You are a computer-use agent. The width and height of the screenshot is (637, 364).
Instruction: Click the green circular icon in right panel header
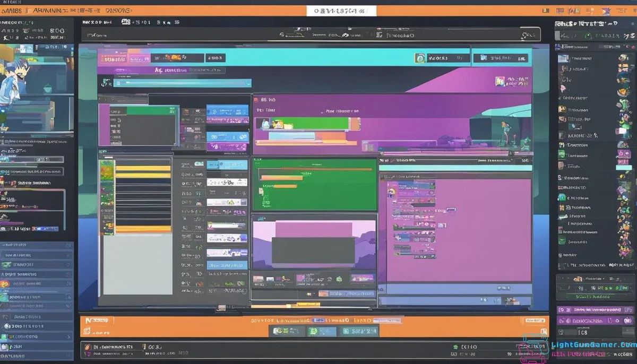pyautogui.click(x=588, y=36)
